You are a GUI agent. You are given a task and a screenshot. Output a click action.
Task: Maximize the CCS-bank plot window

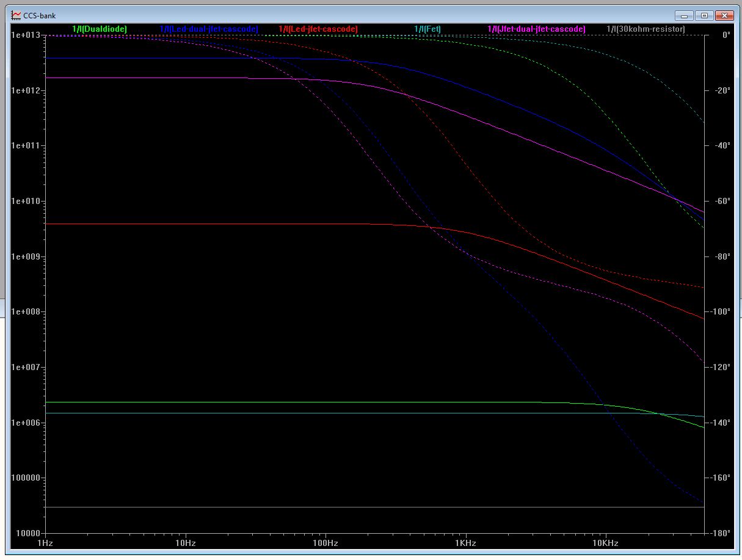pyautogui.click(x=704, y=15)
